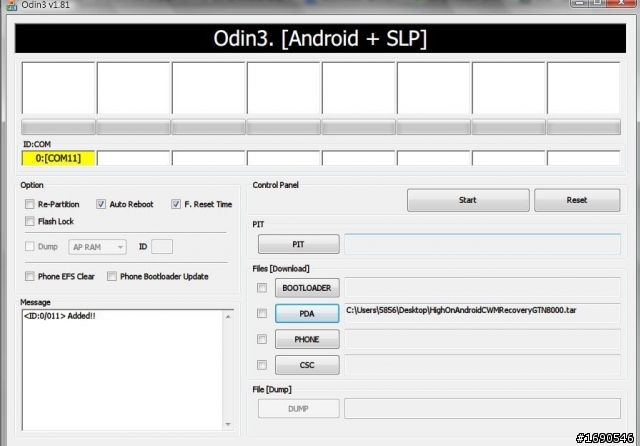The width and height of the screenshot is (640, 446).
Task: Tick the checkbox beside PDA
Action: [x=262, y=313]
